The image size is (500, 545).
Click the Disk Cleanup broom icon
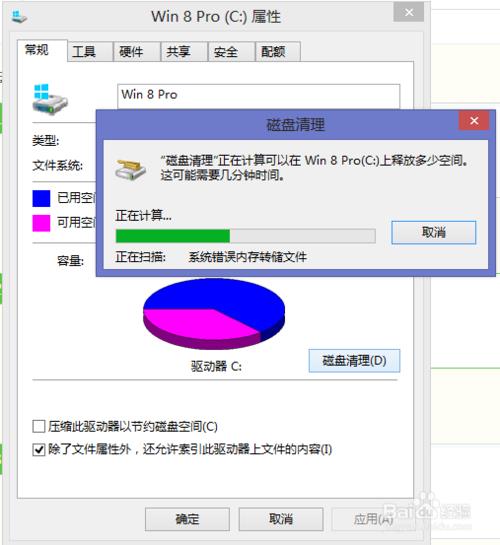coord(130,169)
